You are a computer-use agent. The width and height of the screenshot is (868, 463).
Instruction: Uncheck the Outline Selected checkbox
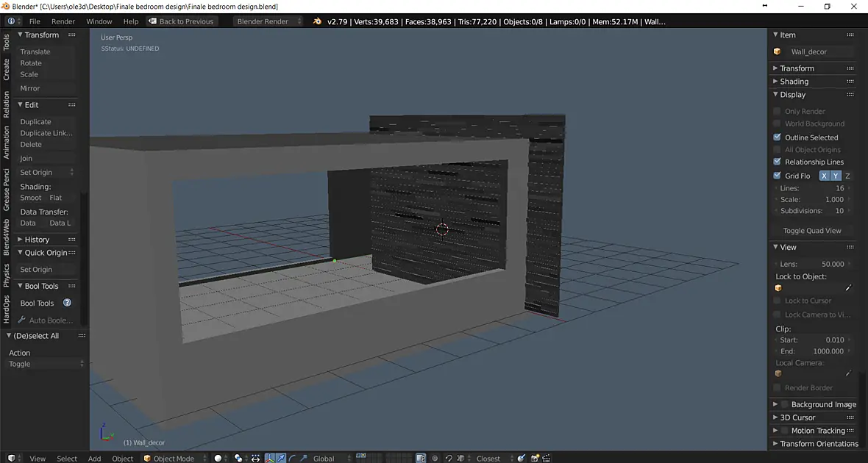pos(778,137)
